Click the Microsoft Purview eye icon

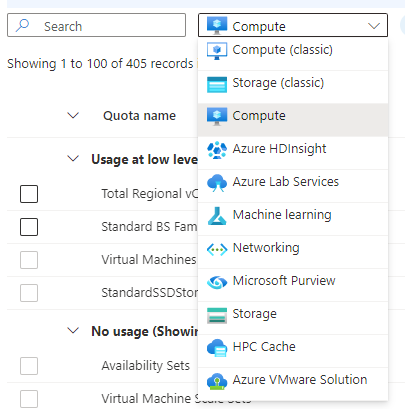tap(217, 282)
